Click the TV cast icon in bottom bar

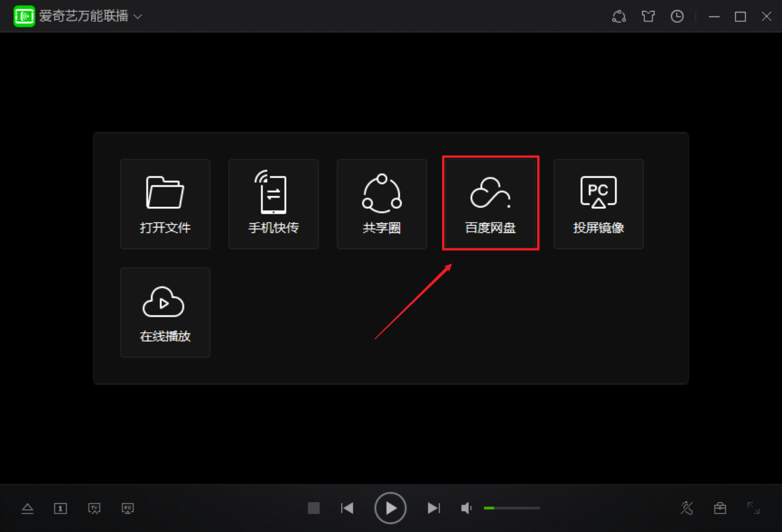coord(95,509)
